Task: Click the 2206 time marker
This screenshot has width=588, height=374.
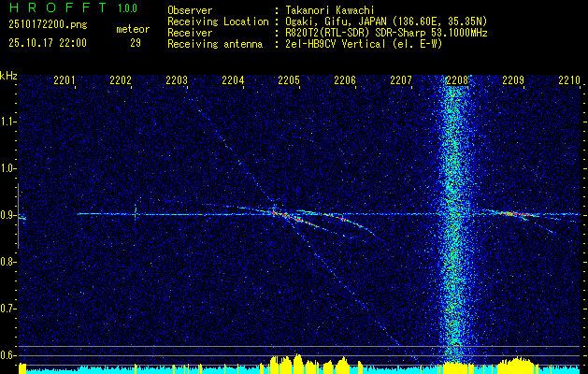Action: pos(345,80)
